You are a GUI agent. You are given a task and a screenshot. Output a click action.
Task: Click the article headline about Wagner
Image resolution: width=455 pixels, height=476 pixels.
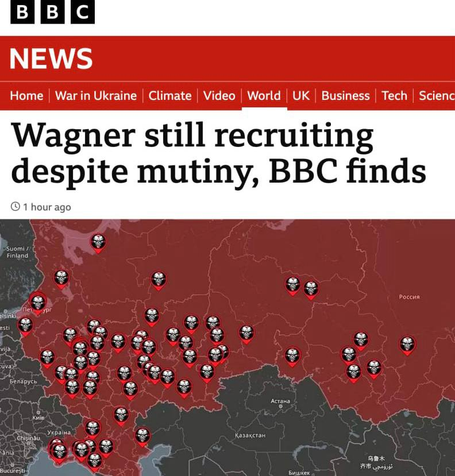218,153
